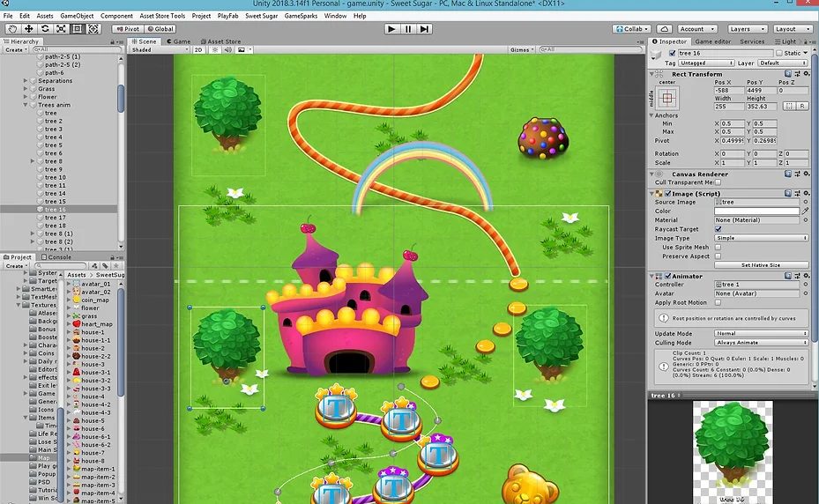Click the Image Color swatch field
Screen dimensions: 819x504
tap(756, 211)
